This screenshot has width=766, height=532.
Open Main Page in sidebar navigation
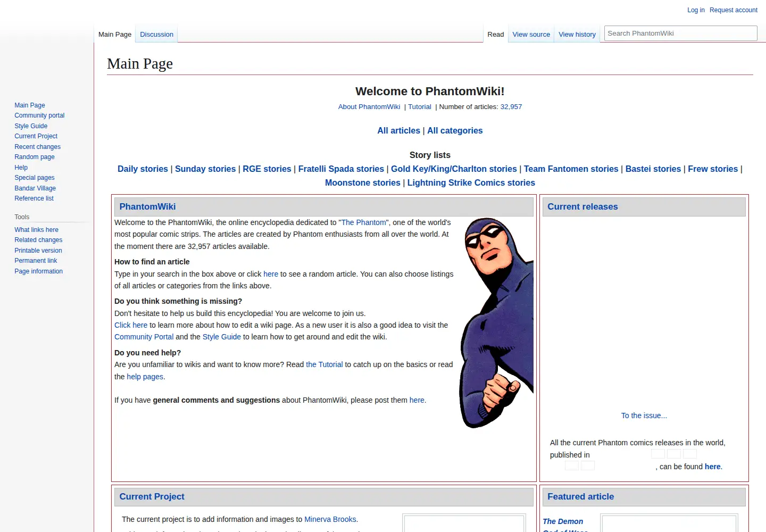coord(30,105)
